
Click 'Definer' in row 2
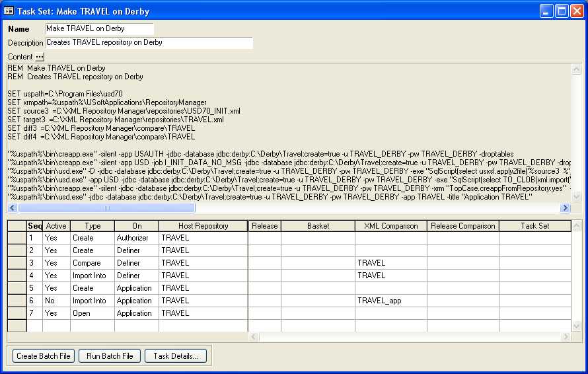point(137,250)
